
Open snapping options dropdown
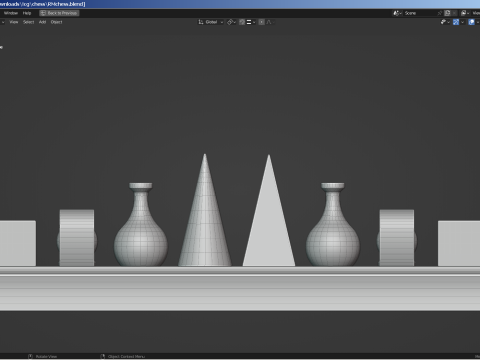[x=251, y=22]
